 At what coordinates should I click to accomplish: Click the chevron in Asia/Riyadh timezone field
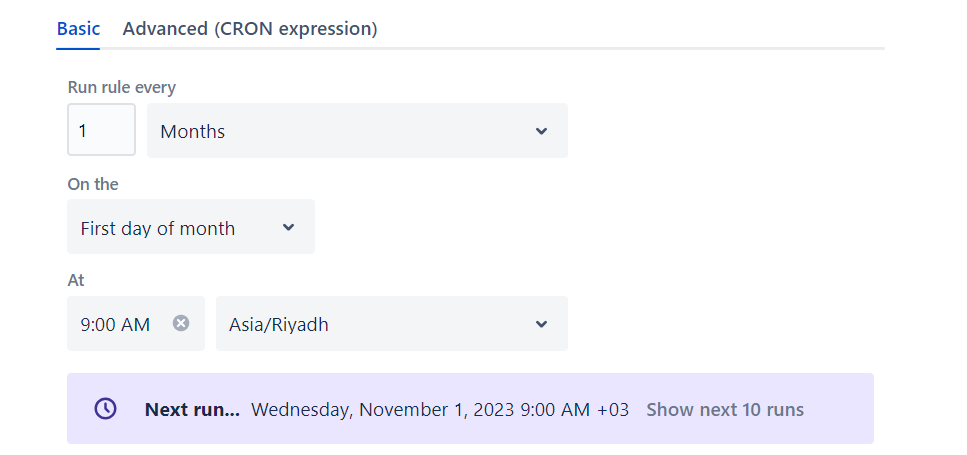pos(541,324)
